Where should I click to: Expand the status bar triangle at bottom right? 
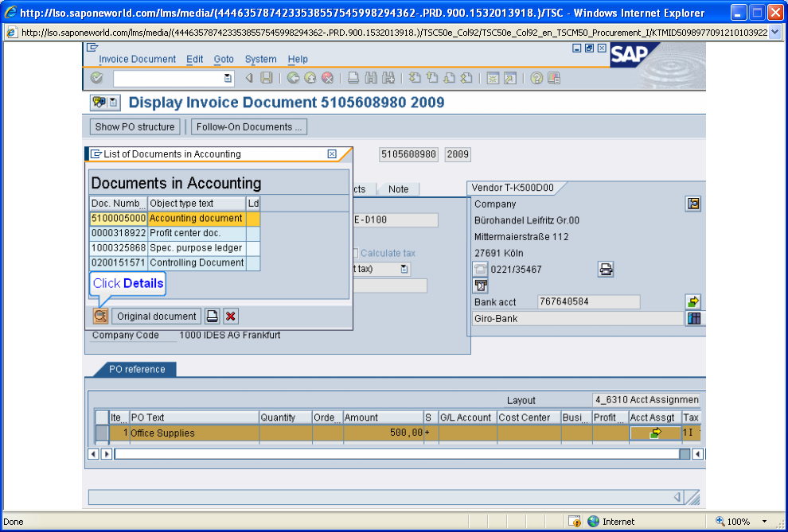[x=677, y=497]
